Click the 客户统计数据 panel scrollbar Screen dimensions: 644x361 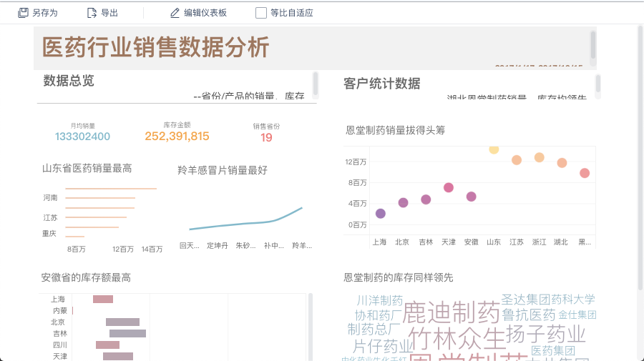click(598, 83)
